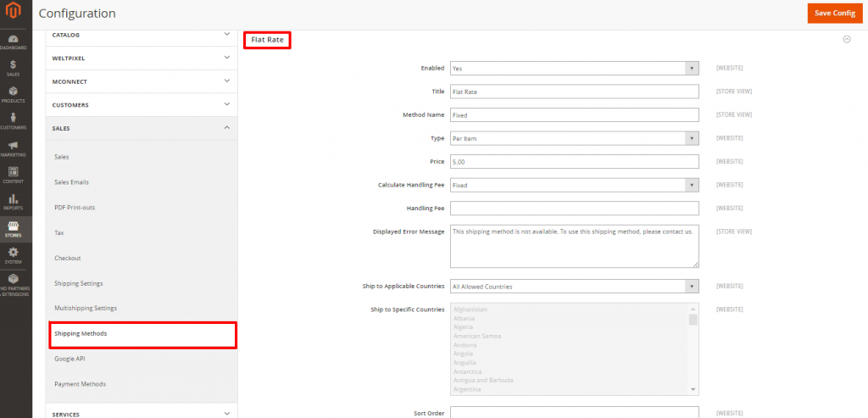This screenshot has width=868, height=418.
Task: Open the Marketing megaphone icon
Action: 14,148
